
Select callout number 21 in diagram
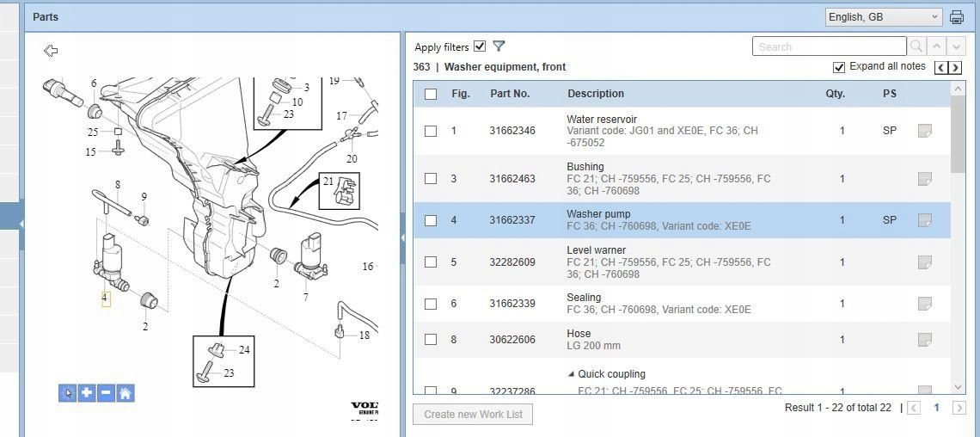pos(328,182)
